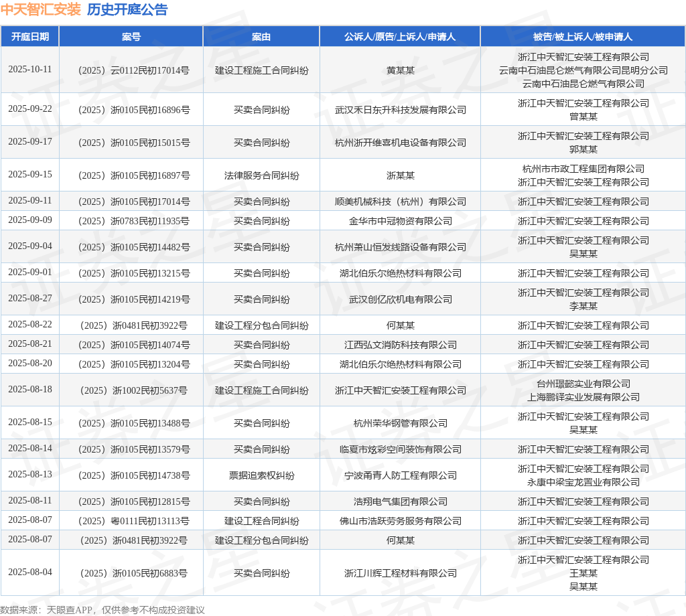Viewport: 686px width, 616px height.
Task: Click plaintiff 浩翔电气集团有限公司
Action: [401, 502]
